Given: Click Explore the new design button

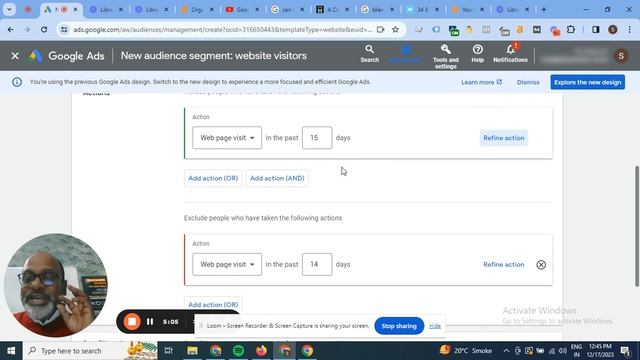Looking at the screenshot, I should click(587, 82).
